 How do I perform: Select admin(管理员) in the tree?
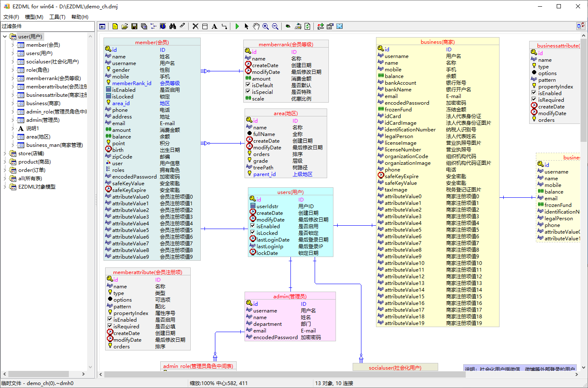[43, 120]
